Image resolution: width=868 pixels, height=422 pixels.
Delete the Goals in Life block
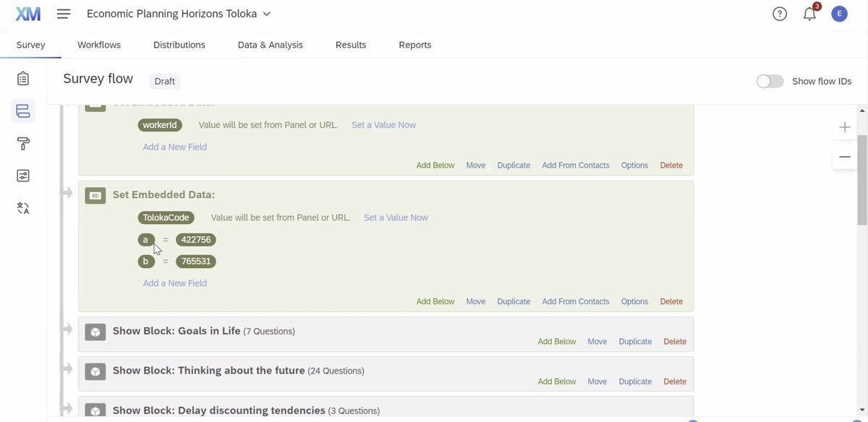(x=675, y=342)
